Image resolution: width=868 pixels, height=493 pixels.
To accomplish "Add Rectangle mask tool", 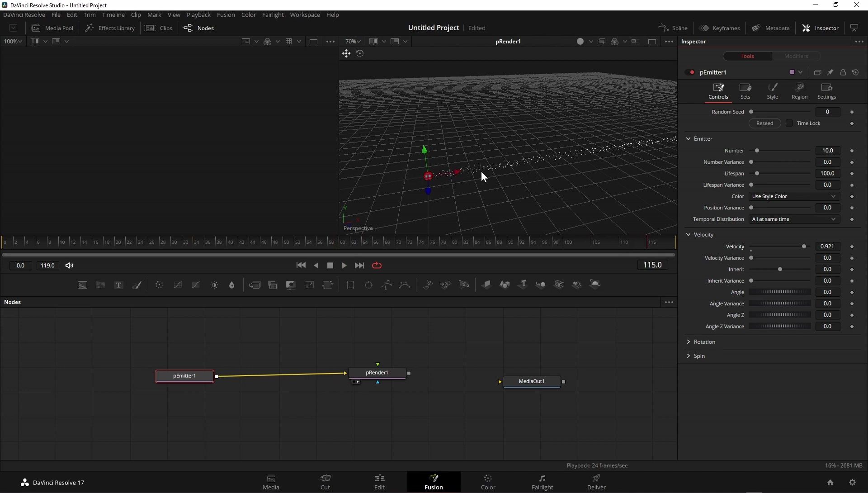I will (350, 285).
